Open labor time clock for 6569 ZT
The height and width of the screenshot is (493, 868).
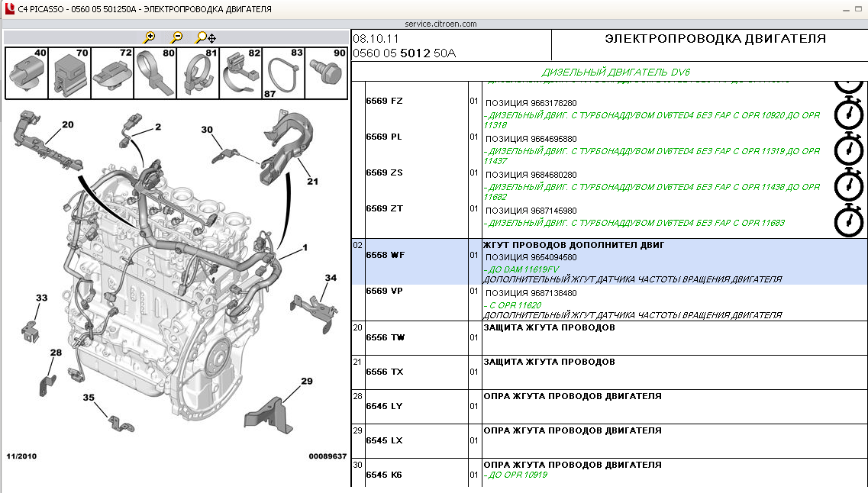(x=848, y=221)
